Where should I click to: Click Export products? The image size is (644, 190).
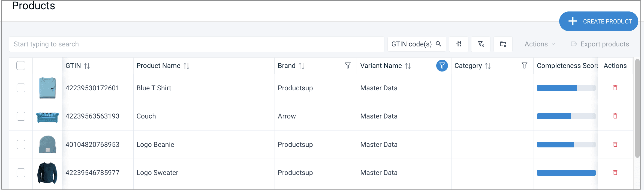point(600,44)
